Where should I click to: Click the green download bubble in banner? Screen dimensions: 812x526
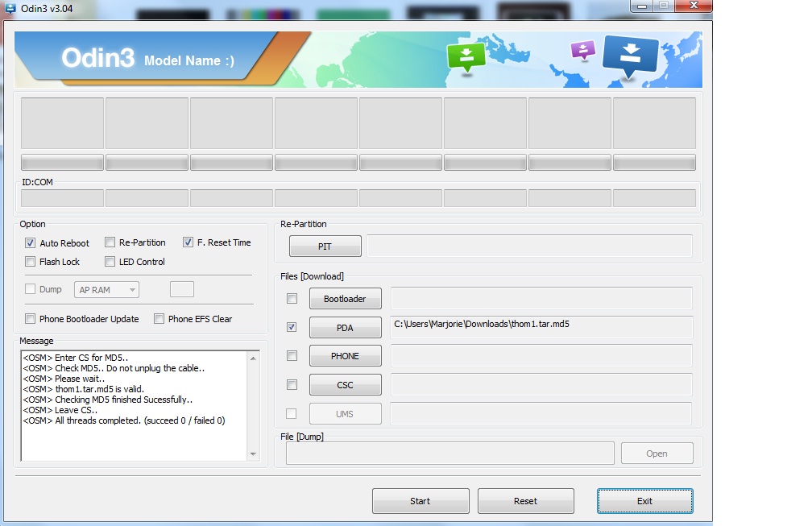(466, 57)
